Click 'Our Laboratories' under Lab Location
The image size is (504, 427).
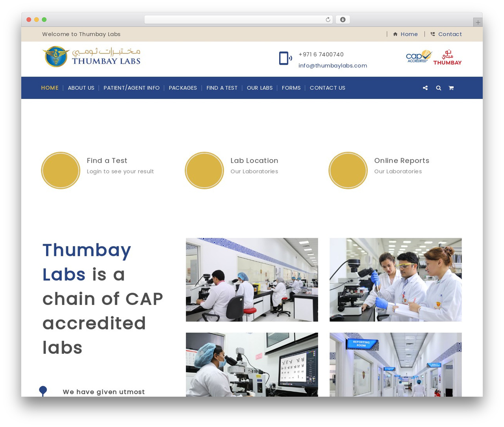pyautogui.click(x=254, y=171)
